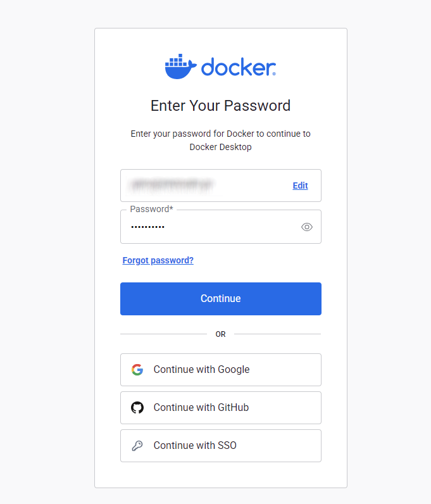Focus the Password input field
Image resolution: width=431 pixels, height=504 pixels.
click(x=221, y=227)
